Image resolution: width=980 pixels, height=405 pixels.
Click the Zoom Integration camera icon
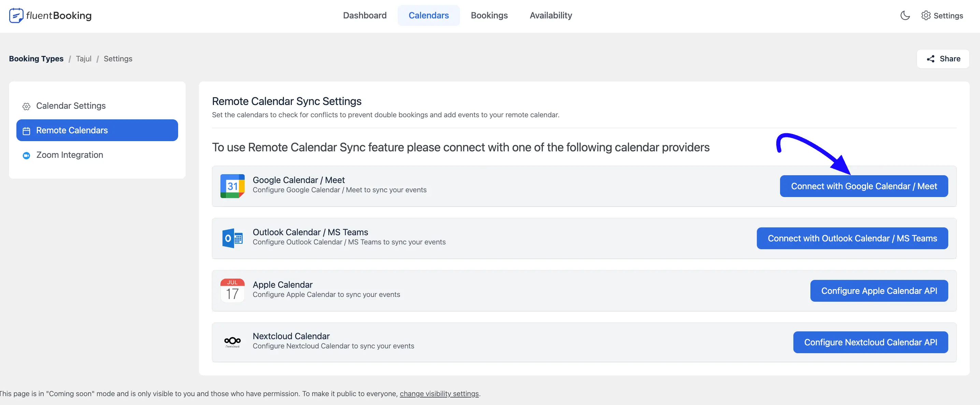[x=26, y=155]
